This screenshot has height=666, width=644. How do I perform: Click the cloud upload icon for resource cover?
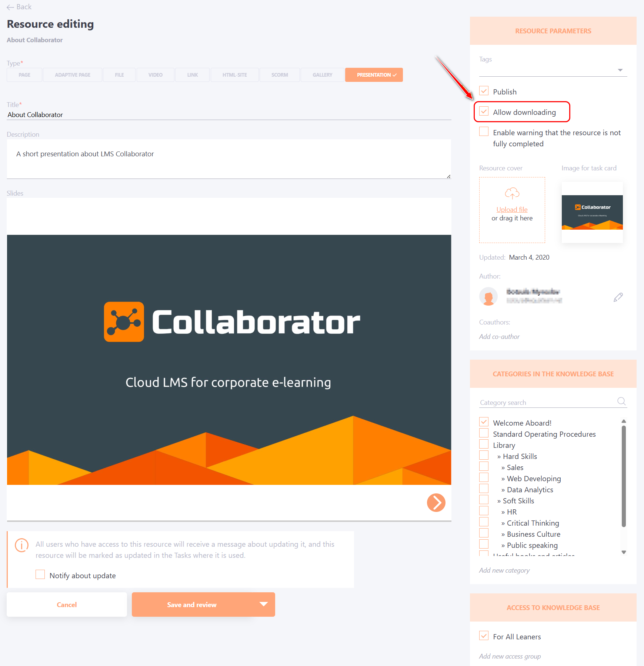tap(512, 193)
